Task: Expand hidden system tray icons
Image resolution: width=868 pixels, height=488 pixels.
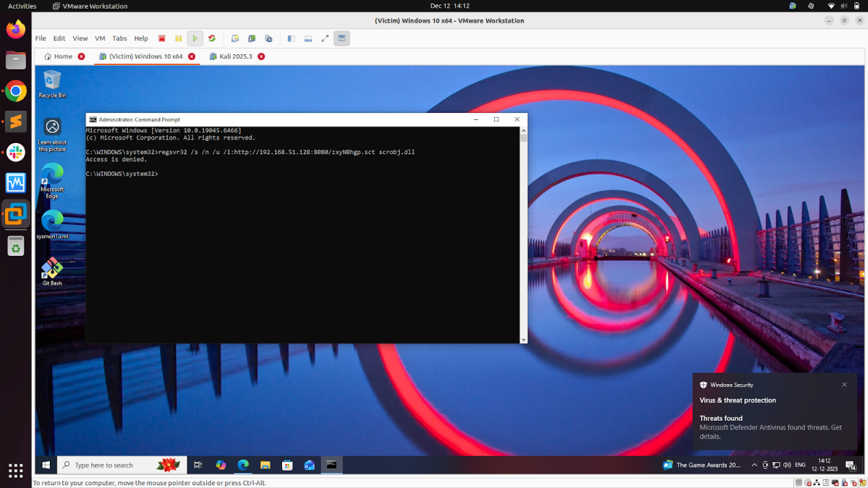Action: 754,465
